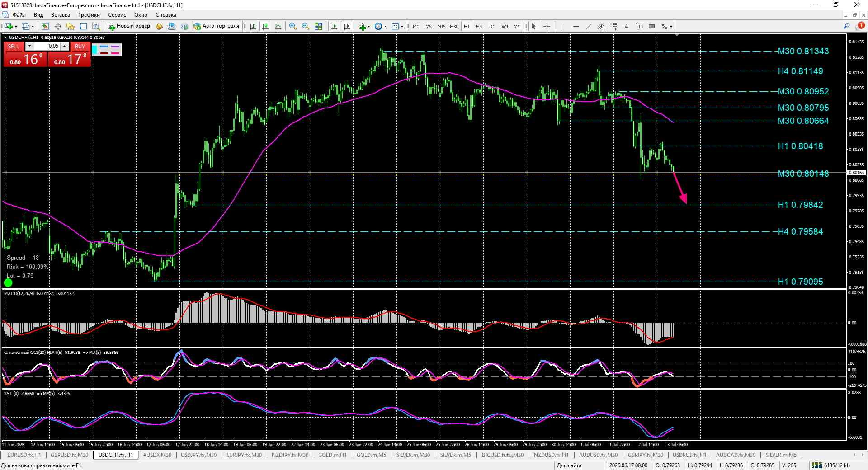Image resolution: width=868 pixels, height=470 pixels.
Task: Zoom in on the chart
Action: point(293,26)
